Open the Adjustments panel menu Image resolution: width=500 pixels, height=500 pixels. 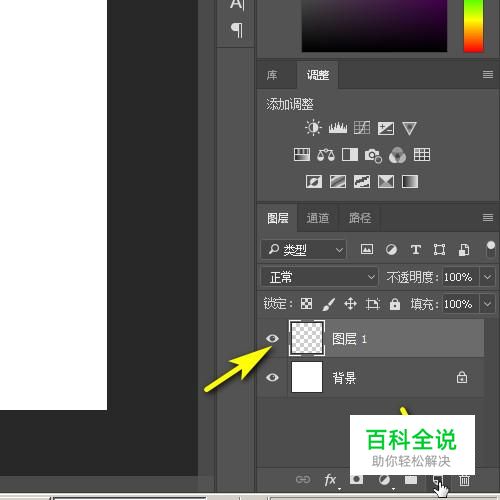pos(488,74)
